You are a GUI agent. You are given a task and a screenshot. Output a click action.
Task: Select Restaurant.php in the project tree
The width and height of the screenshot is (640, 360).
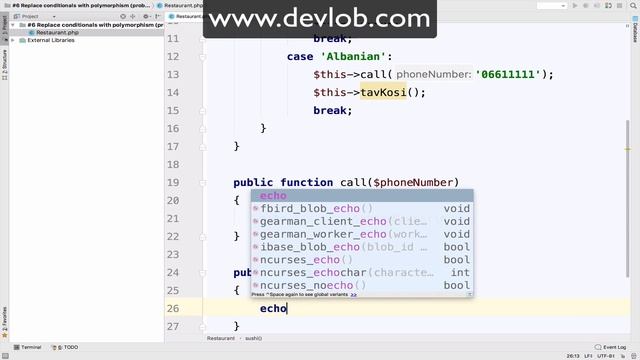[57, 33]
